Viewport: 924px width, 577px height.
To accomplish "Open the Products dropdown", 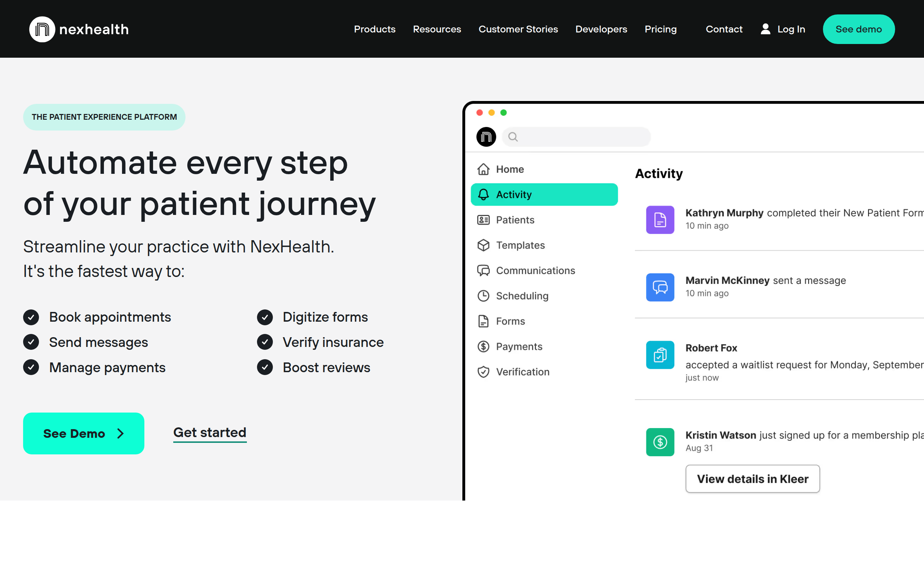I will (375, 29).
